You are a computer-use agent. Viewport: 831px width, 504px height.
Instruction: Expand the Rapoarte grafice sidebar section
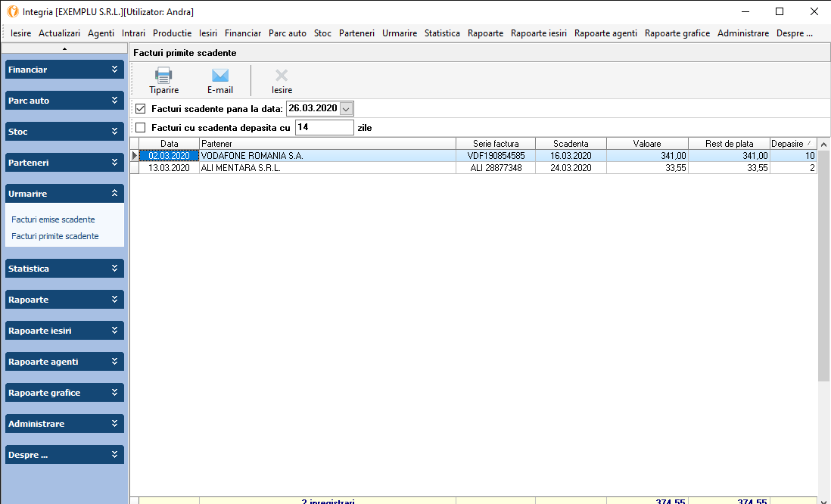point(115,393)
